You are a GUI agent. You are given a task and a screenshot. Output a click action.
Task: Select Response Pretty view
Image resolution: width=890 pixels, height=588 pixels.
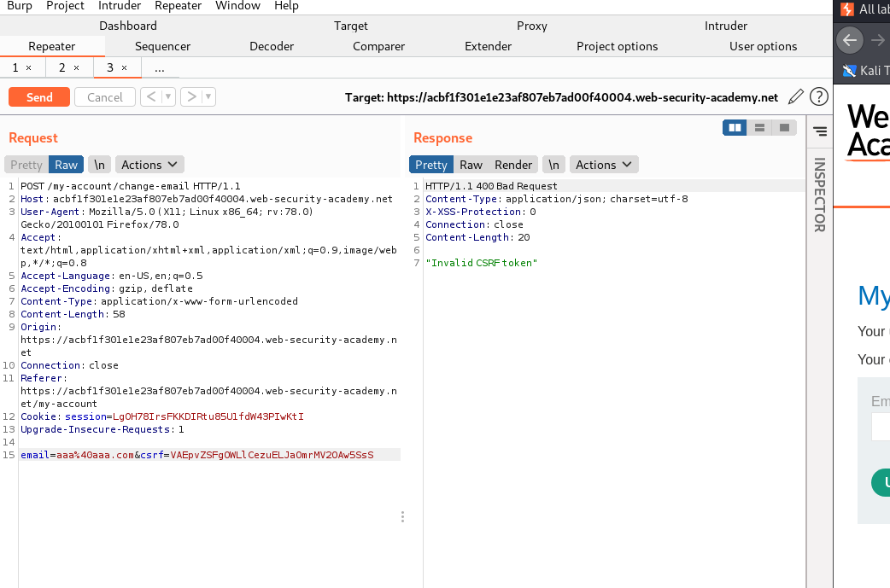coord(431,165)
